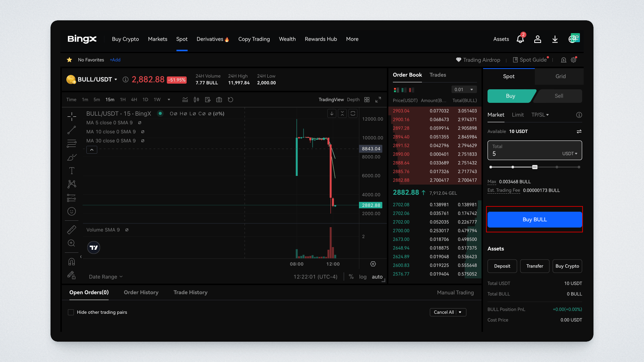Screen dimensions: 644x362
Task: Click the amount percentage slider handle
Action: [x=535, y=167]
